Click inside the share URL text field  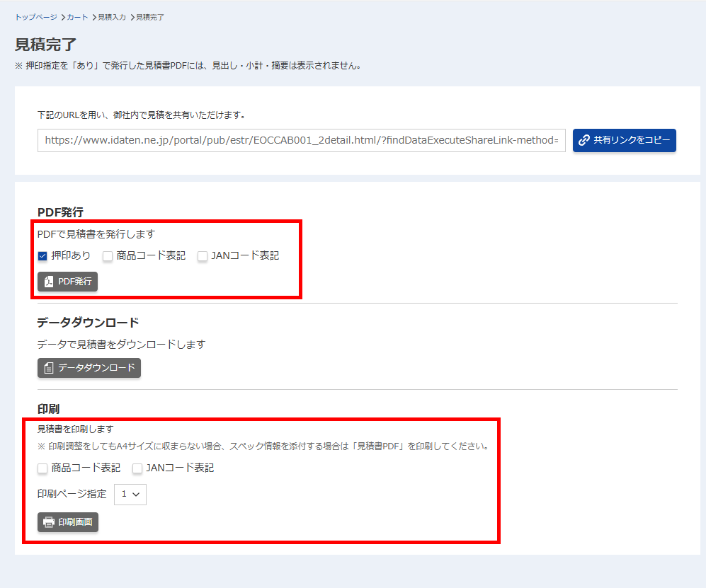click(301, 140)
